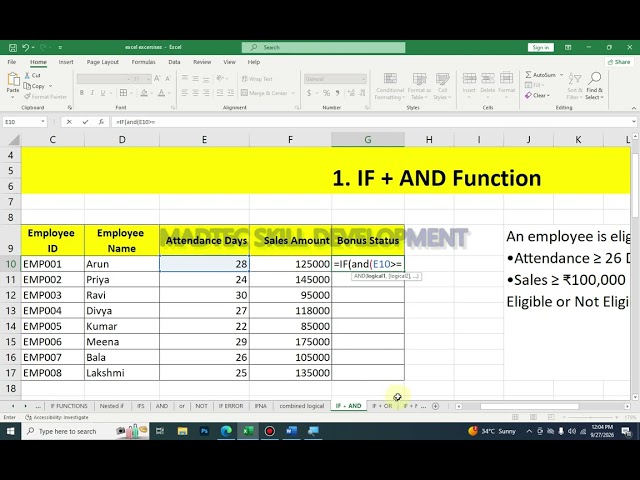Collapse the ribbon with the caret

(633, 108)
